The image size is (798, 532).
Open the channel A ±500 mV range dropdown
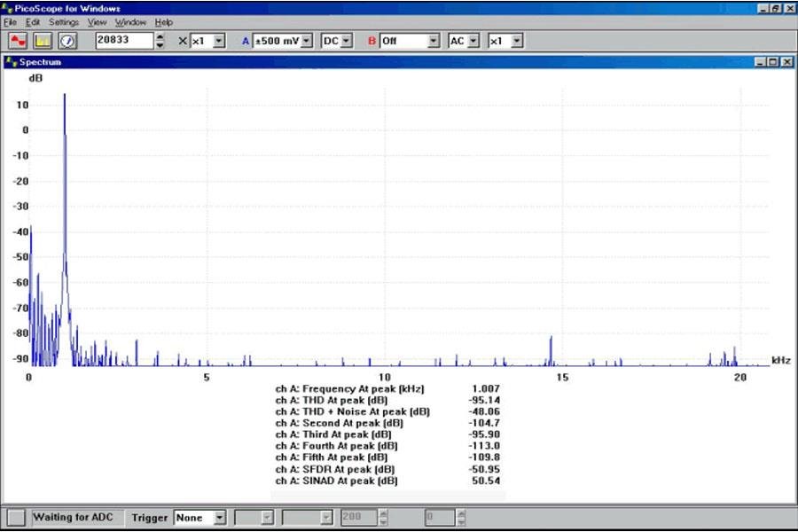pyautogui.click(x=308, y=41)
